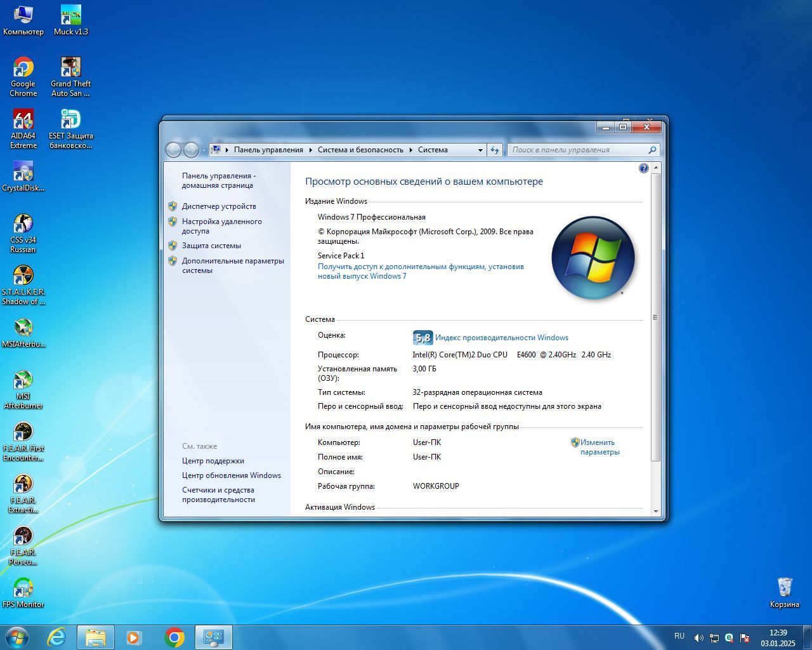
Task: Click the vertical scrollbar down arrow
Action: coord(656,511)
